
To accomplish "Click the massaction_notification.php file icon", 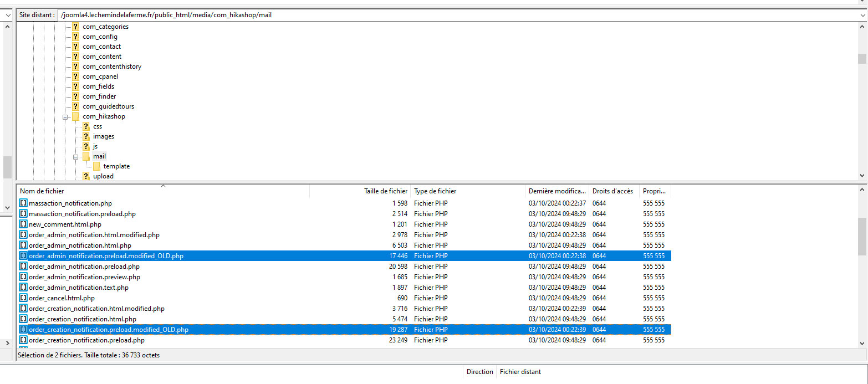I will (x=23, y=203).
